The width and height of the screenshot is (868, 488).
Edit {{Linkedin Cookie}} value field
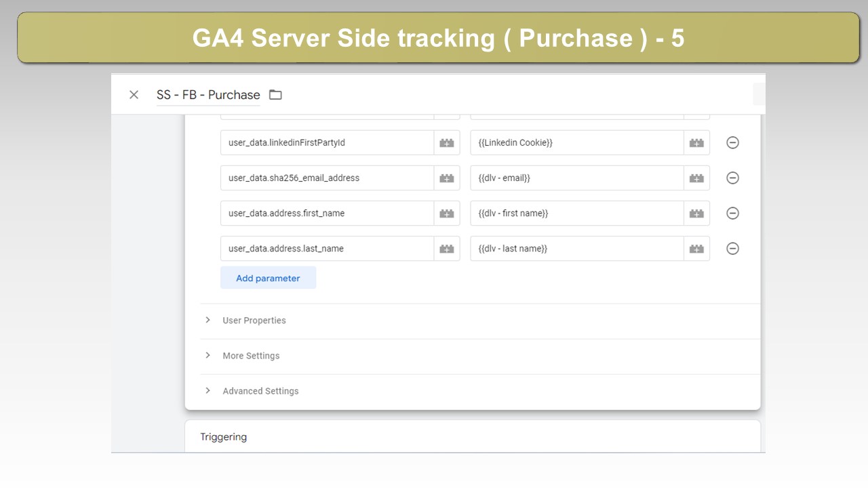[576, 143]
